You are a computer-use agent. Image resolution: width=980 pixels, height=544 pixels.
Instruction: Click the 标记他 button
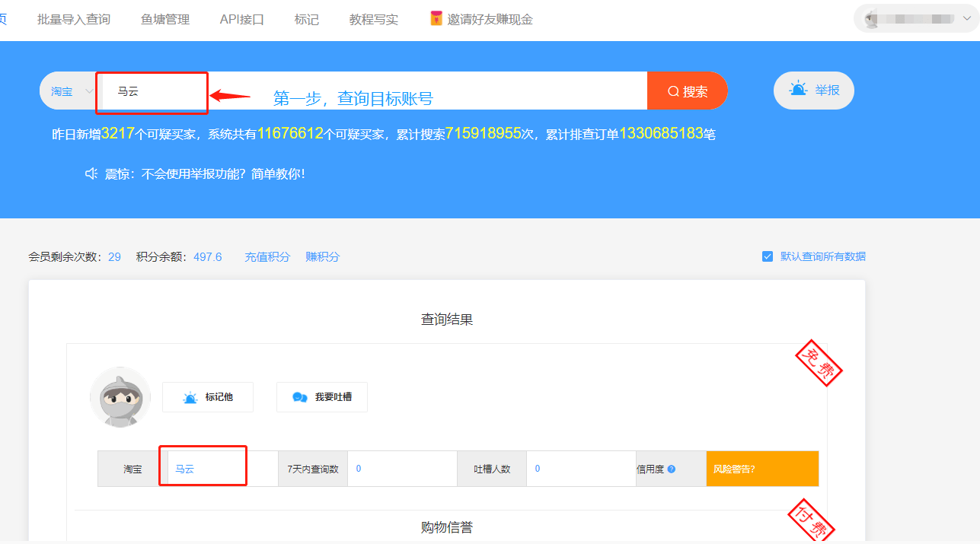[x=208, y=397]
